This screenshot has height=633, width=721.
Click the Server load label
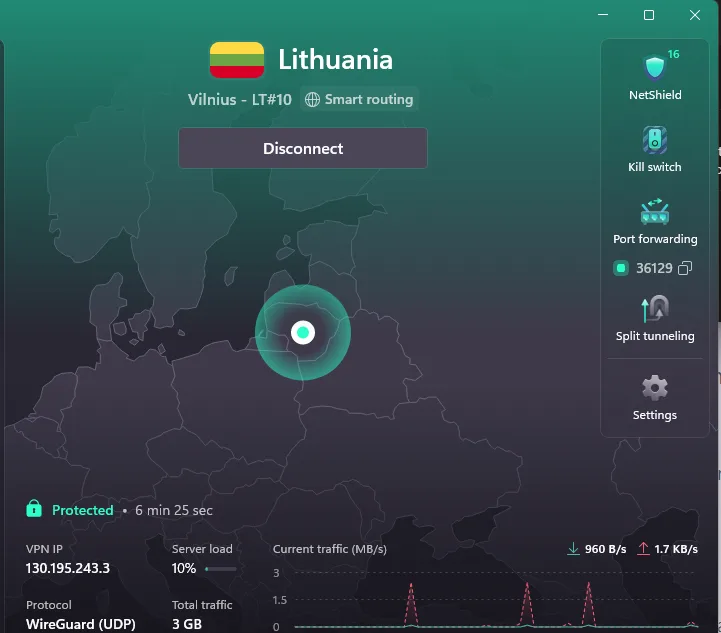tap(202, 549)
